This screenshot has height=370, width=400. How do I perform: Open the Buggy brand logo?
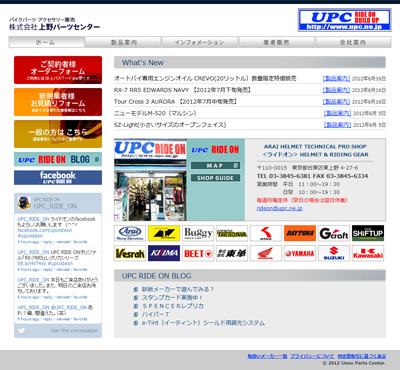198,233
